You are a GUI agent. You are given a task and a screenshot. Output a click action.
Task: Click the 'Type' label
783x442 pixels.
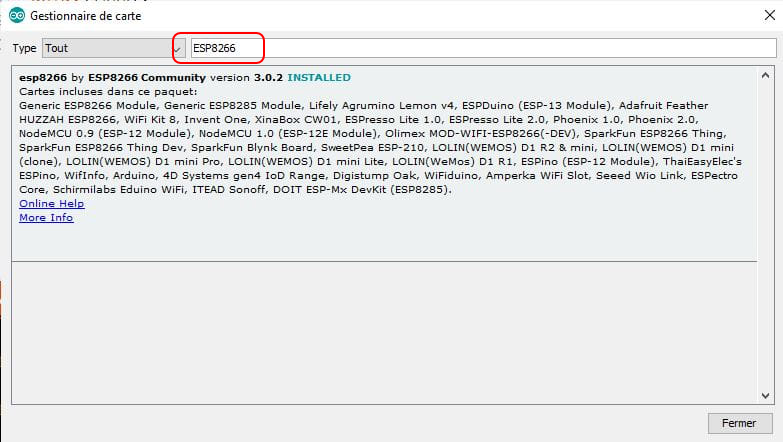tap(24, 48)
